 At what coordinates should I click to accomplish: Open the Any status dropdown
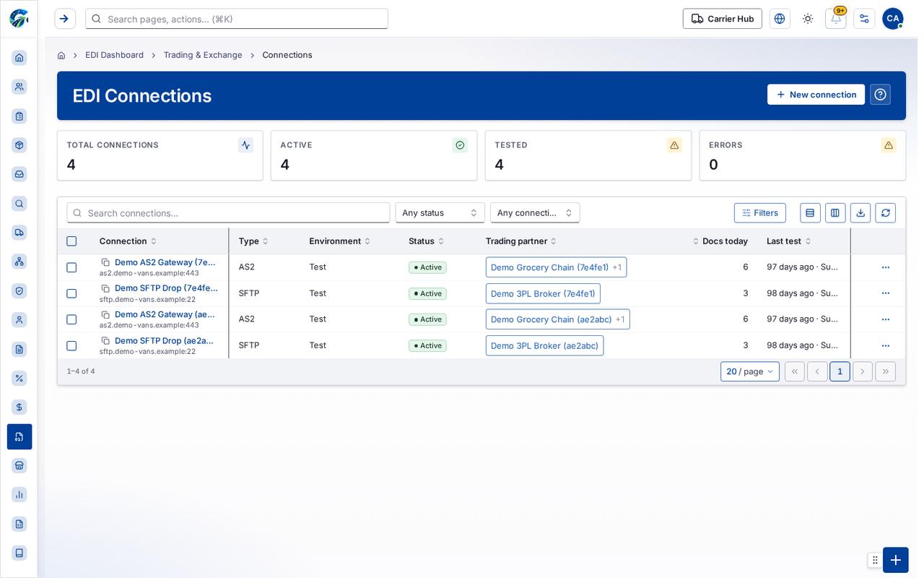[440, 213]
